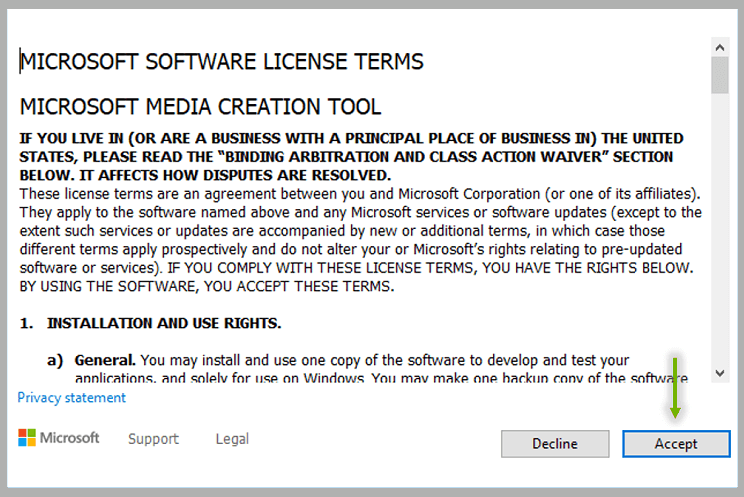Open the Support link in footer

click(153, 439)
